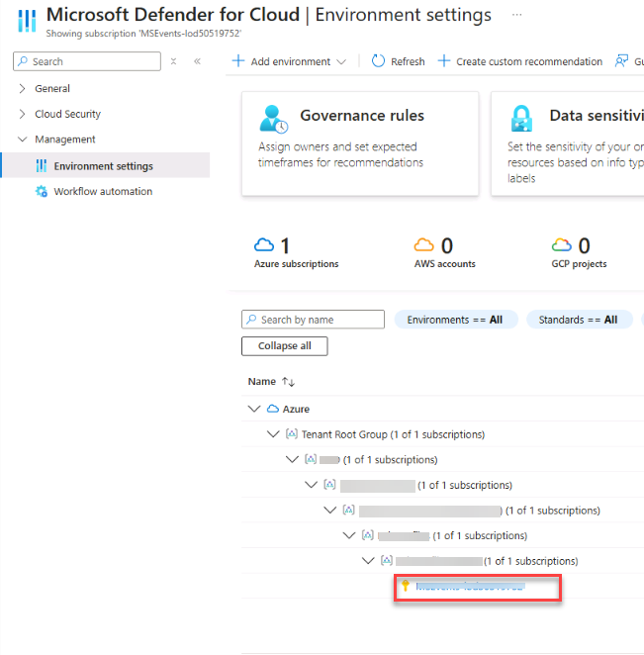Open the highlighted subscription link

470,586
